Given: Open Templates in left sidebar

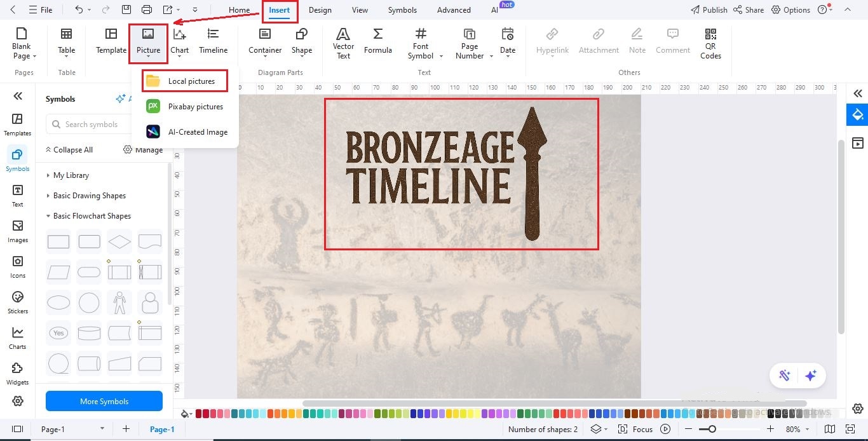Looking at the screenshot, I should click(17, 125).
